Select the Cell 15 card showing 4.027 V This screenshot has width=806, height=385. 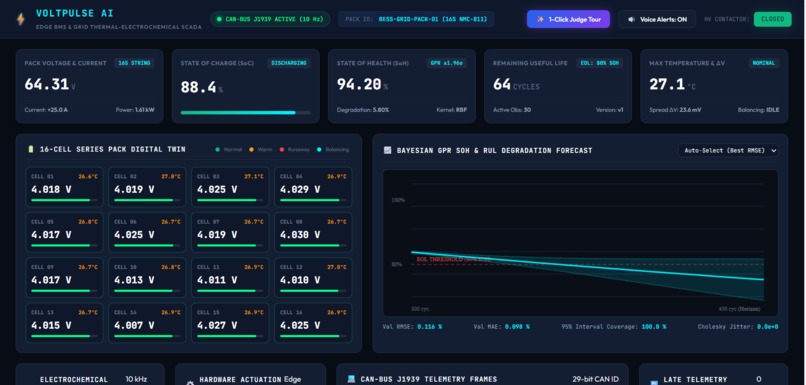click(230, 323)
